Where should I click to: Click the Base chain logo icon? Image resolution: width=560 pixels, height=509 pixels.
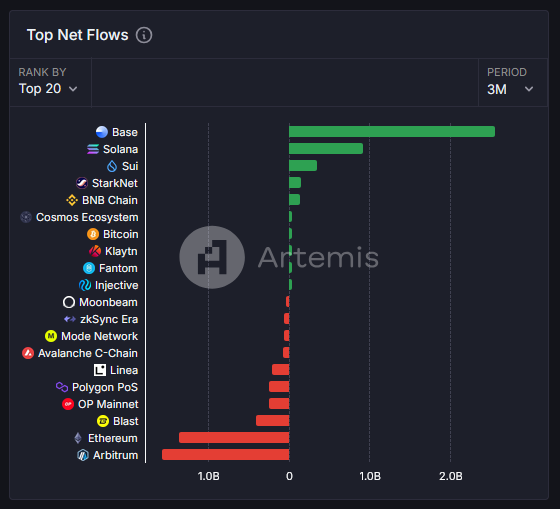pos(102,132)
